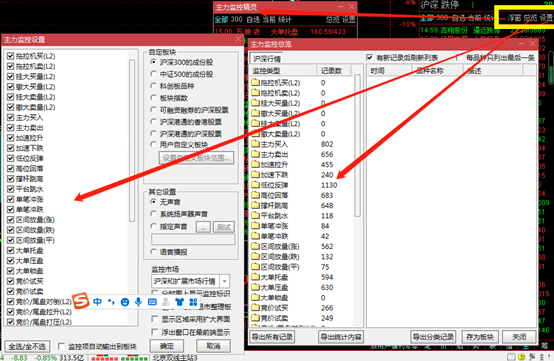The image size is (554, 361).
Task: Open the 主力买入 folder in monitor list
Action: coord(270,144)
